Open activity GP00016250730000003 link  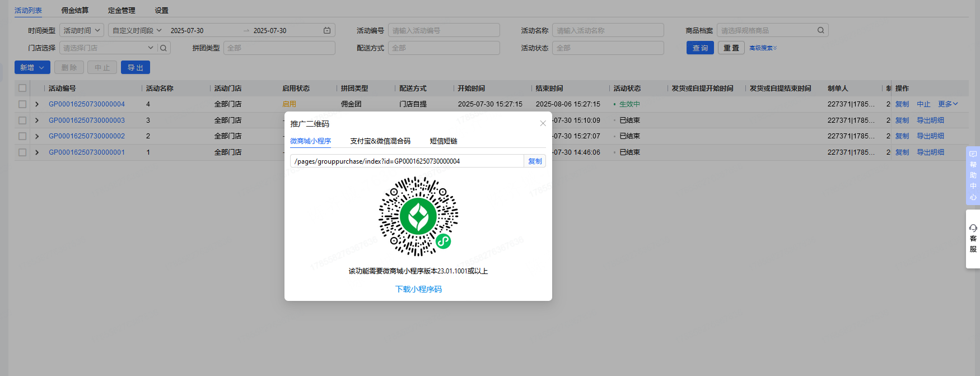[x=87, y=120]
